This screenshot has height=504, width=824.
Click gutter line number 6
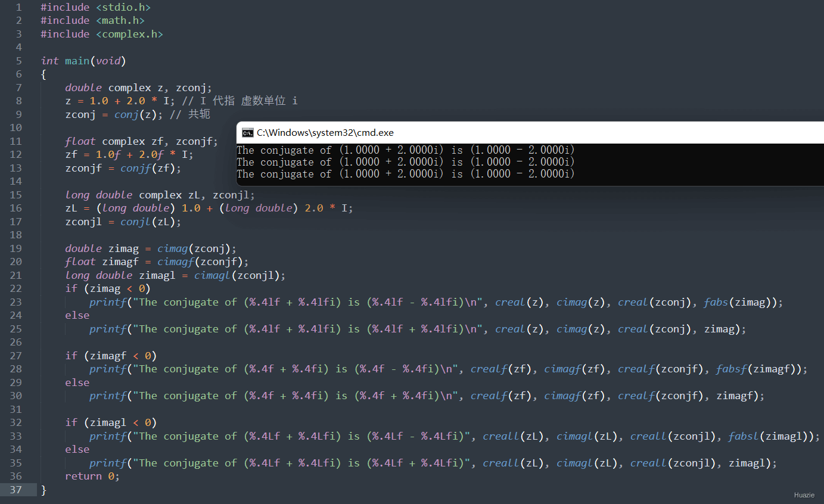coord(18,74)
